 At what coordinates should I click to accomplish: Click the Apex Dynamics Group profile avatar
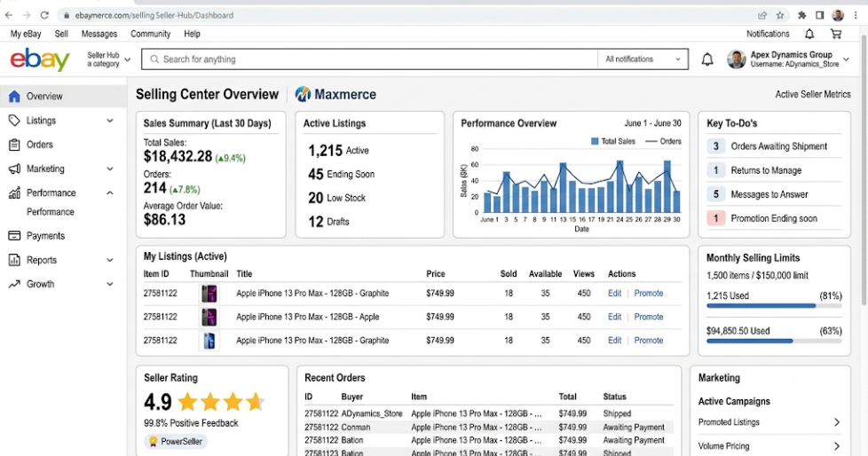click(x=737, y=59)
